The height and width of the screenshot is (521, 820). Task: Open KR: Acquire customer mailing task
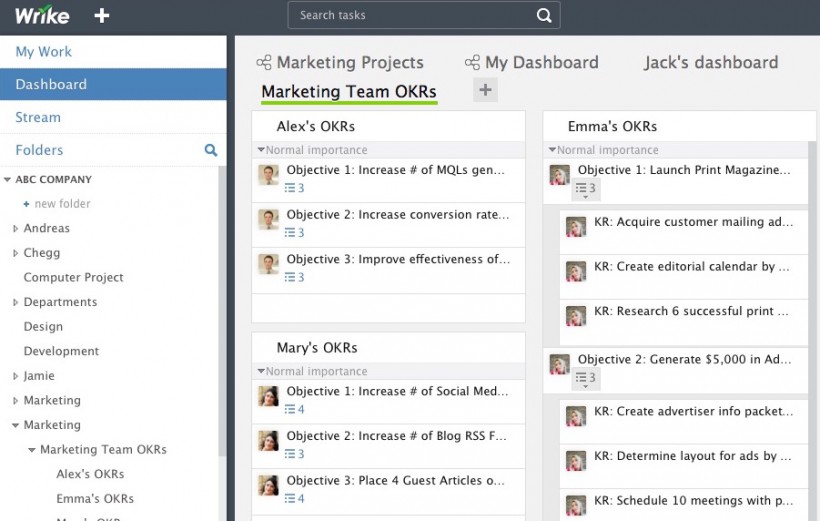[693, 222]
